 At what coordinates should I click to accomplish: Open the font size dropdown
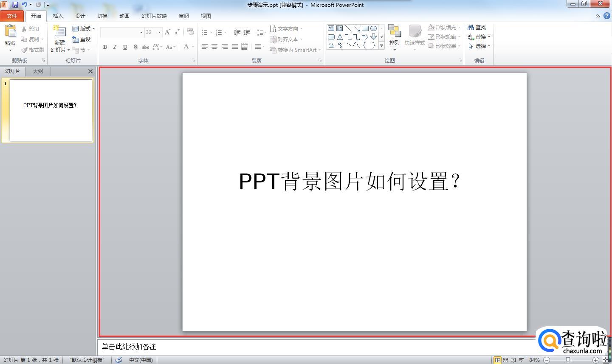point(159,32)
